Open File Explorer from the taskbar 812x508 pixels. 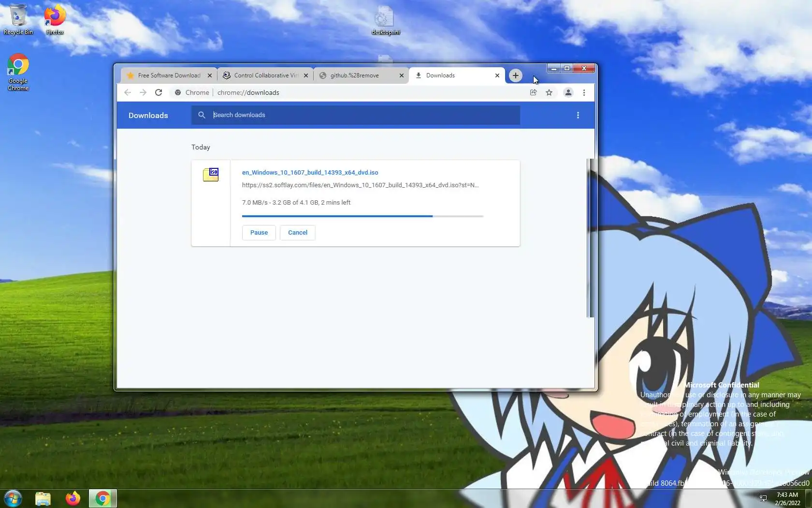tap(43, 498)
